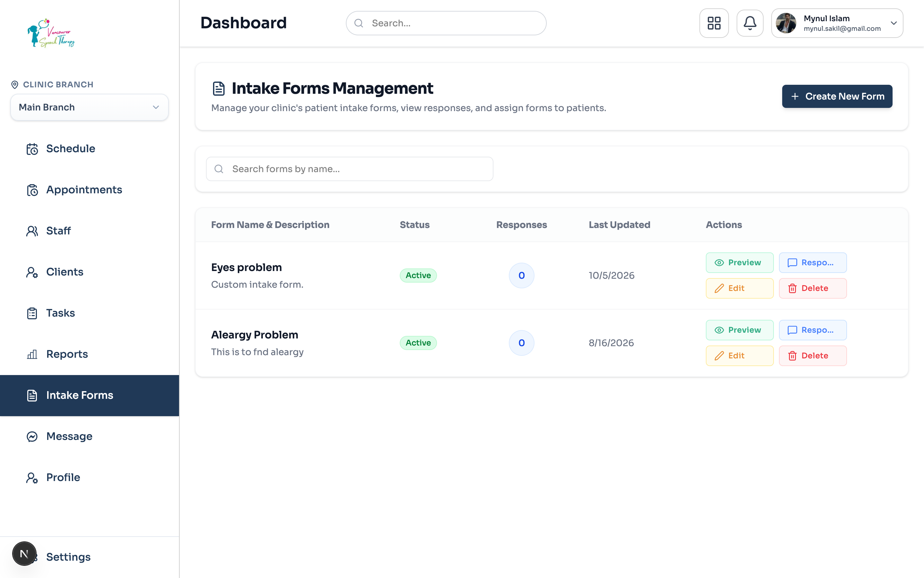Click the response count for Eyes problem
The height and width of the screenshot is (578, 924).
coord(522,275)
